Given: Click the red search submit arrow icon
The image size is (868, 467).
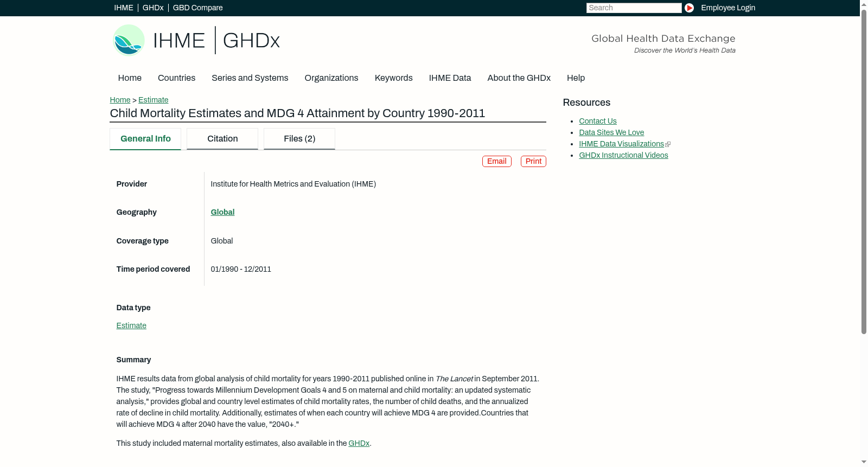Looking at the screenshot, I should [x=689, y=8].
